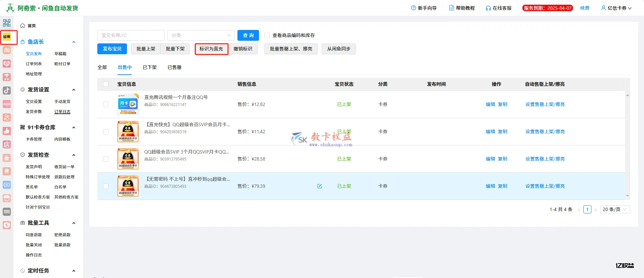This screenshot has height=278, width=644.
Task: Open the 小红书 platform icon
Action: [x=7, y=104]
